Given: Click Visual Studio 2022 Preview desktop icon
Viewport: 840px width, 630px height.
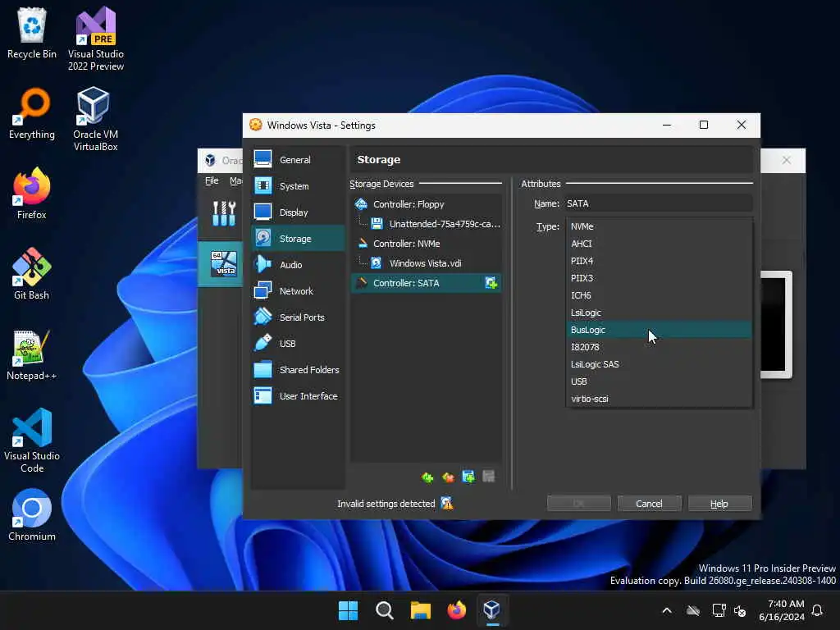Looking at the screenshot, I should point(95,39).
